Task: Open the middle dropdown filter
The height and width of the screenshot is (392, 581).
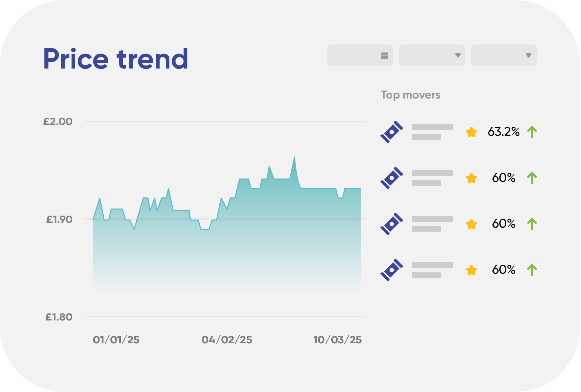Action: pos(432,55)
